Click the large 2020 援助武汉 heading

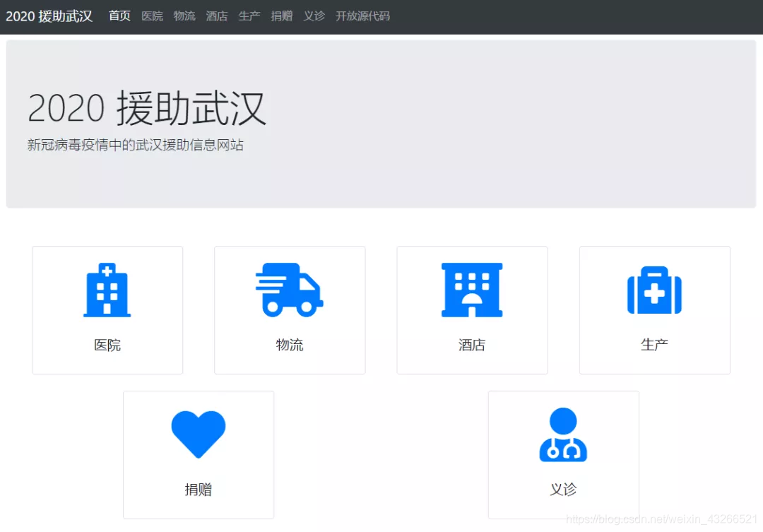click(147, 108)
